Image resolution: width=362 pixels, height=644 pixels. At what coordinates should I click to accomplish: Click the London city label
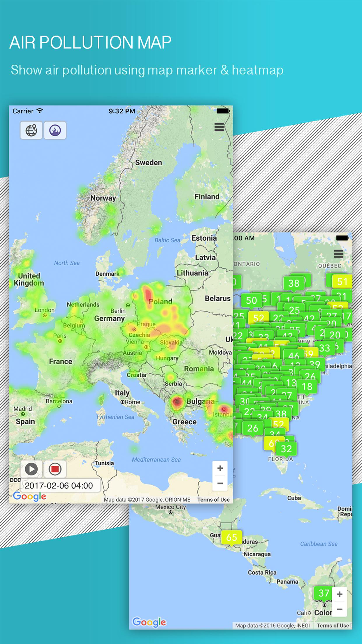pos(45,310)
